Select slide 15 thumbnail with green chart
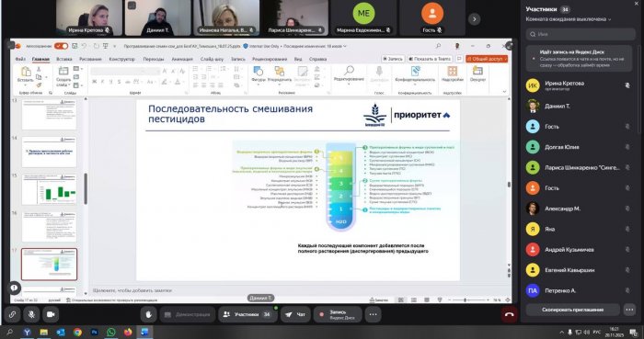Screen dimensions: 644x339 50,189
